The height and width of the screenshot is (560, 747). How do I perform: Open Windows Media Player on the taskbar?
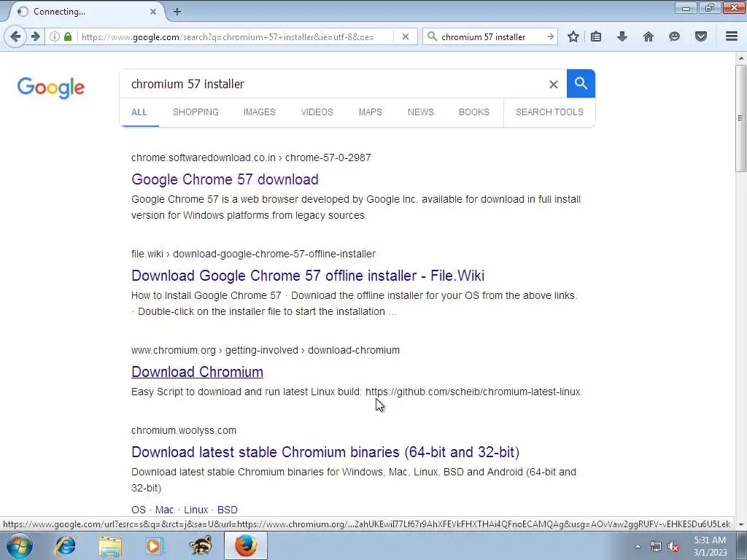coord(155,545)
